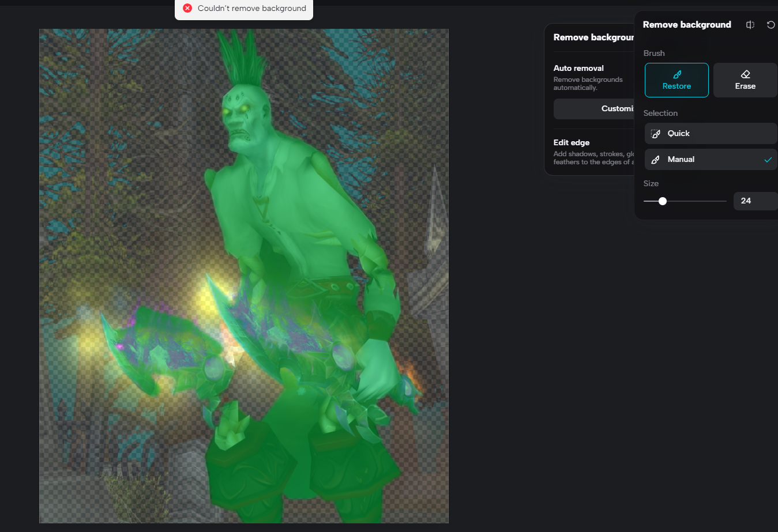Click the reset arrow icon in panel header
Viewport: 778px width, 532px height.
(x=771, y=25)
